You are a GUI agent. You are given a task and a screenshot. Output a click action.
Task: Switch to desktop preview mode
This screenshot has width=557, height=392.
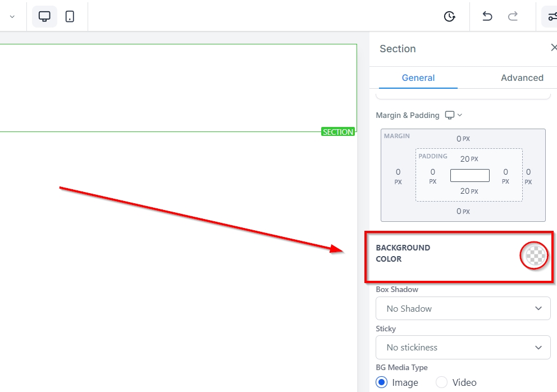pos(44,16)
